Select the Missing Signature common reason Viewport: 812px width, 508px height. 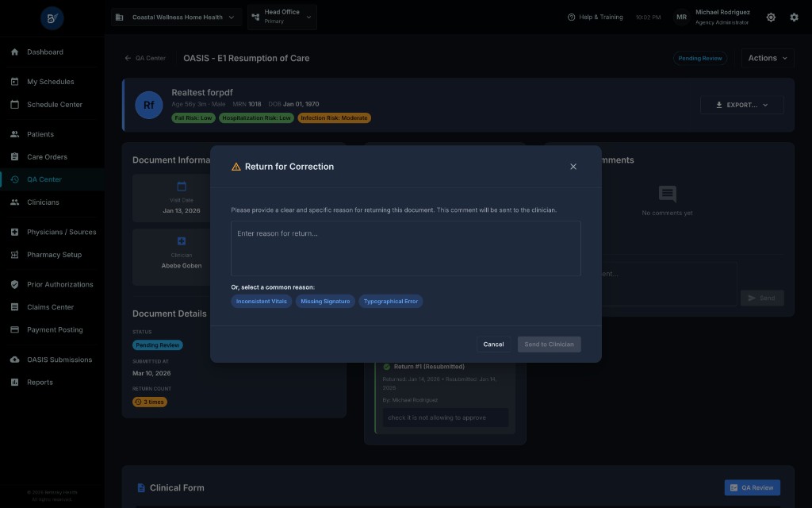pos(325,301)
